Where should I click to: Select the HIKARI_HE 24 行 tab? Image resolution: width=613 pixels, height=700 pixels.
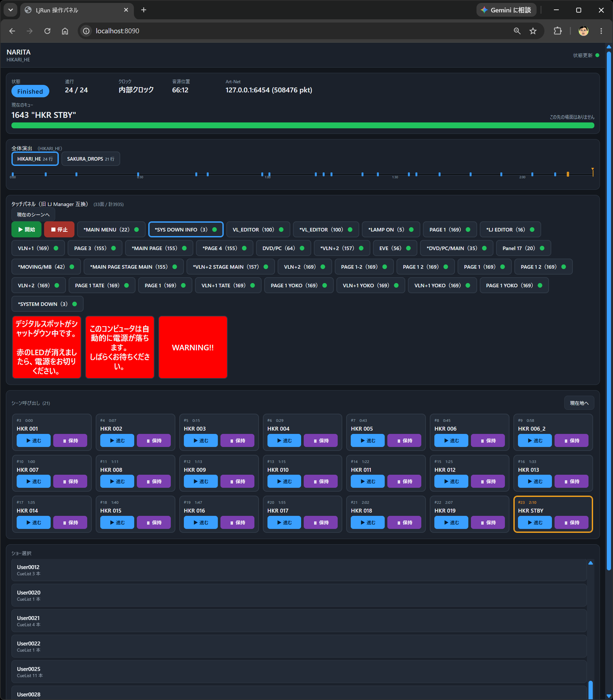[x=35, y=159]
